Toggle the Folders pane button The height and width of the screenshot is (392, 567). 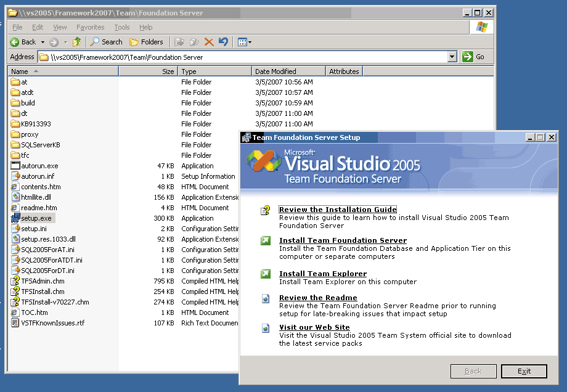(x=147, y=42)
